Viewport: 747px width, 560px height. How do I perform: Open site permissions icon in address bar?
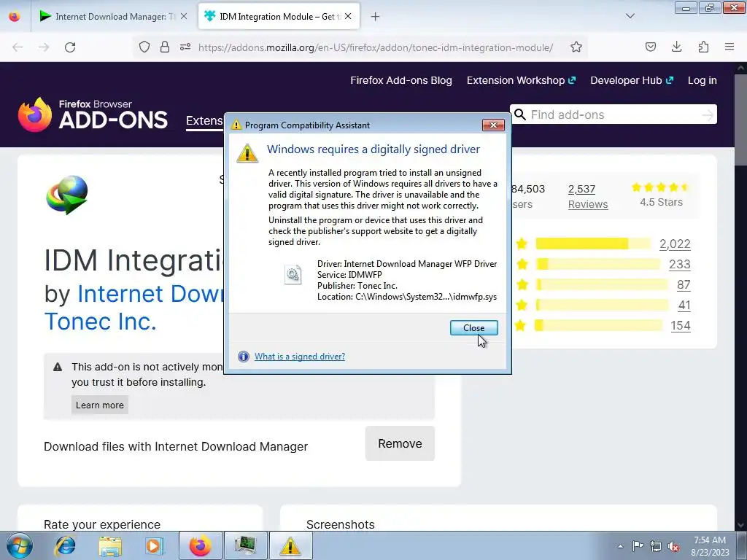[x=185, y=47]
